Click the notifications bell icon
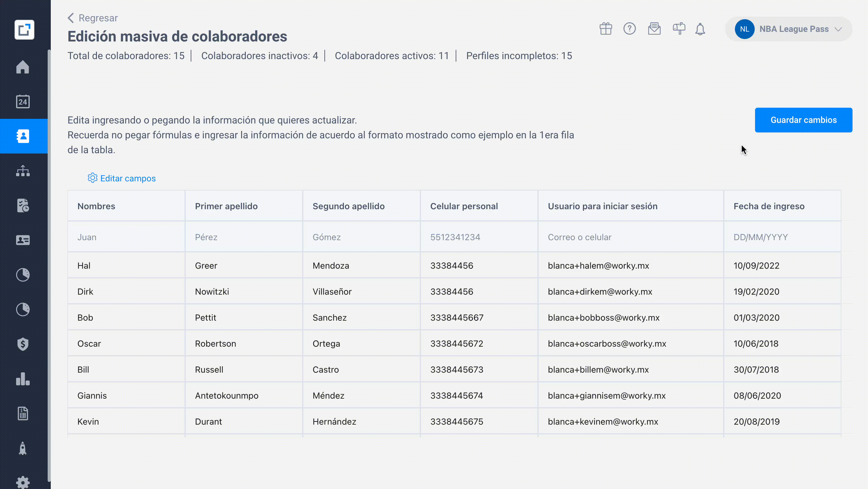This screenshot has width=868, height=489. (701, 28)
